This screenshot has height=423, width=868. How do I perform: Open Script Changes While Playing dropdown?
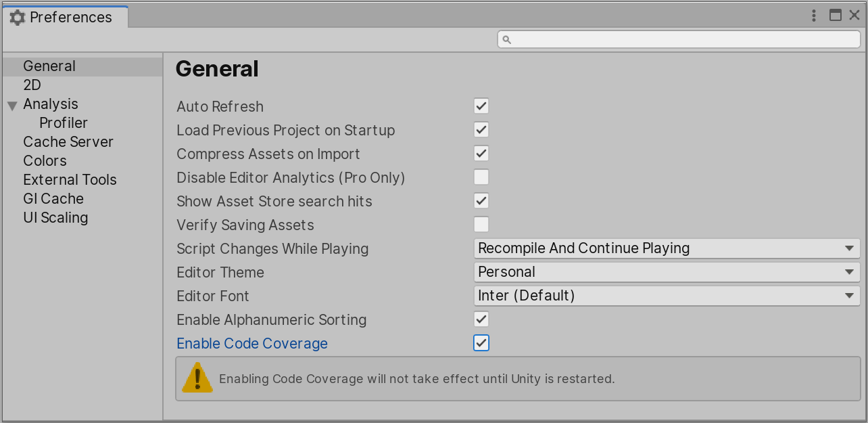click(667, 248)
